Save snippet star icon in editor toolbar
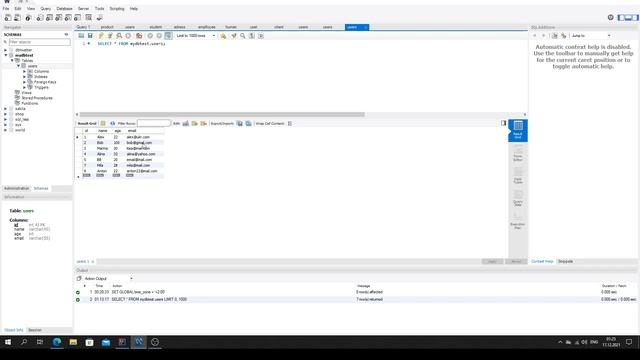This screenshot has height=360, width=640. point(223,36)
